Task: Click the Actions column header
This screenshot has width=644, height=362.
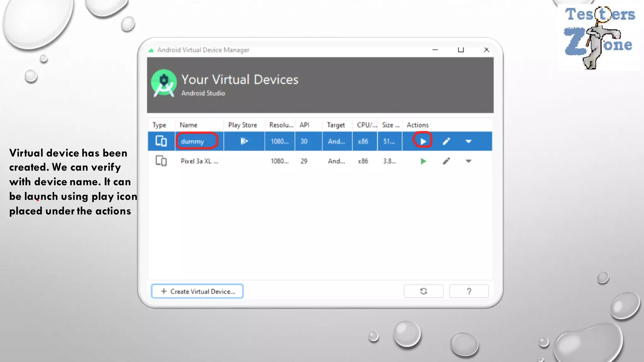Action: [x=418, y=125]
